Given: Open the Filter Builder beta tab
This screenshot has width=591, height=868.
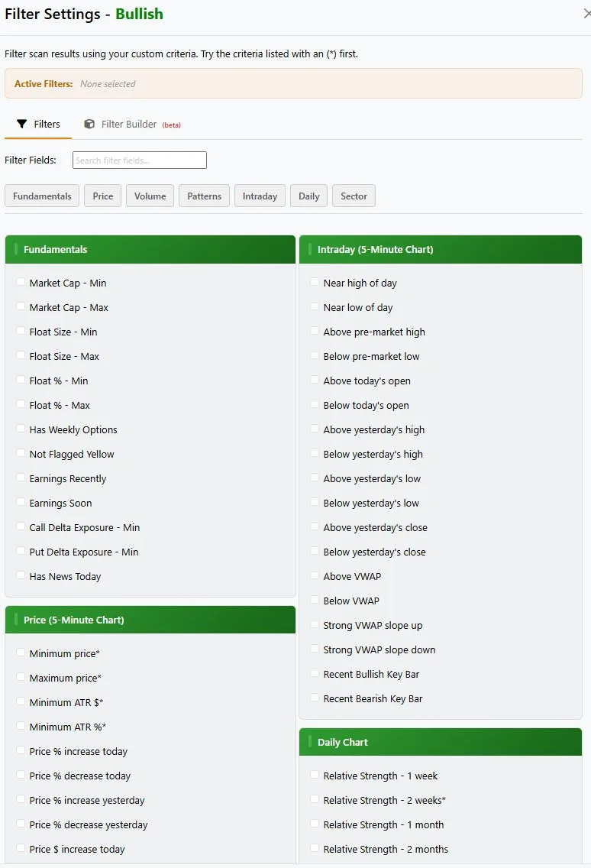Looking at the screenshot, I should click(x=132, y=124).
